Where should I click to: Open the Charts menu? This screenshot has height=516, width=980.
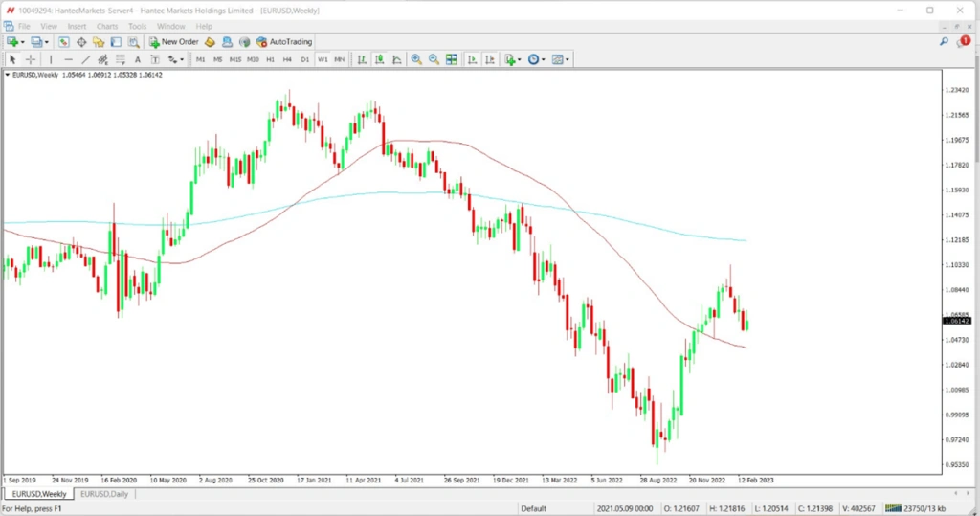point(105,26)
